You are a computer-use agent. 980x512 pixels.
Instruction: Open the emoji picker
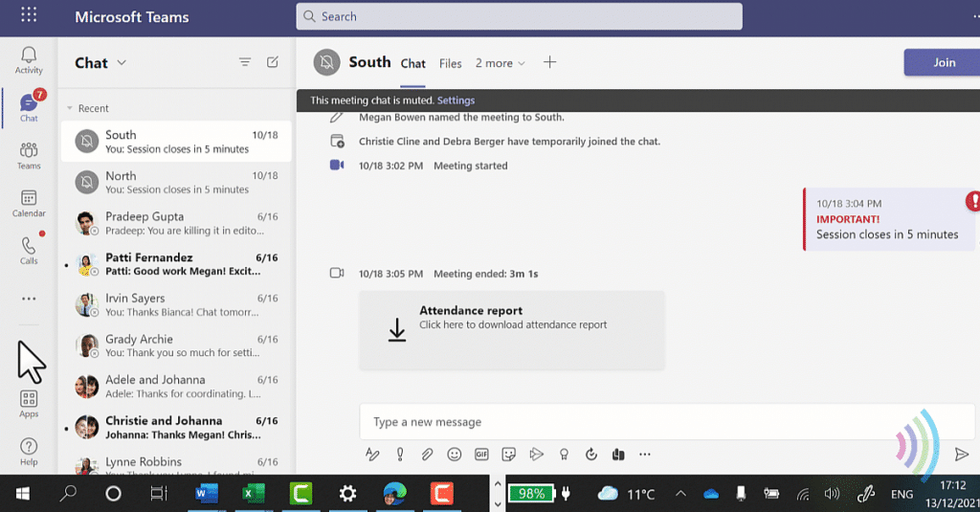(455, 455)
